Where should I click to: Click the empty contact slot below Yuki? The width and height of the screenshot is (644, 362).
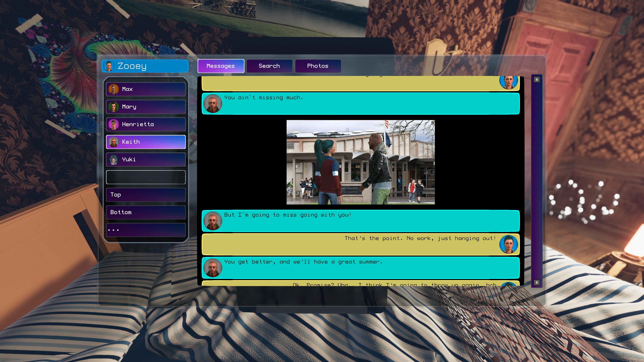click(x=146, y=177)
